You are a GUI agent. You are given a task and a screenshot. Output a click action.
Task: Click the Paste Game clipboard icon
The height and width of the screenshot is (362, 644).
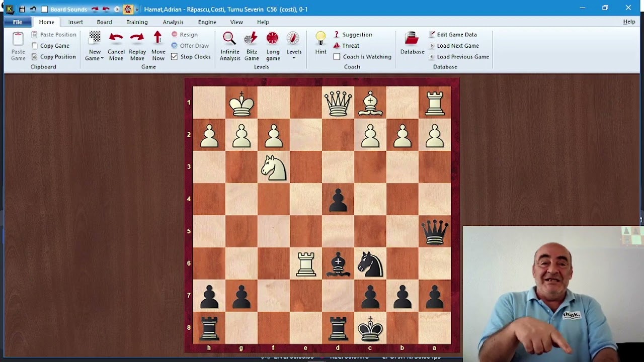click(18, 40)
